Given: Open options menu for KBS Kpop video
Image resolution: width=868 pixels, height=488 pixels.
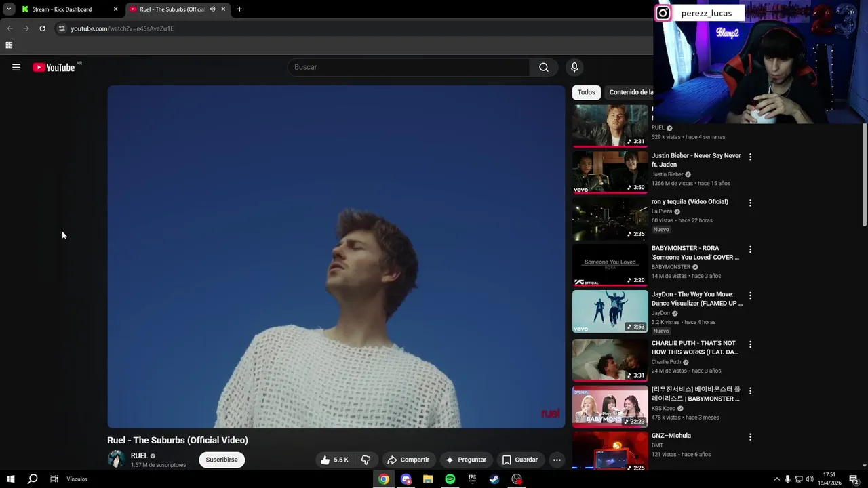Looking at the screenshot, I should click(x=750, y=390).
